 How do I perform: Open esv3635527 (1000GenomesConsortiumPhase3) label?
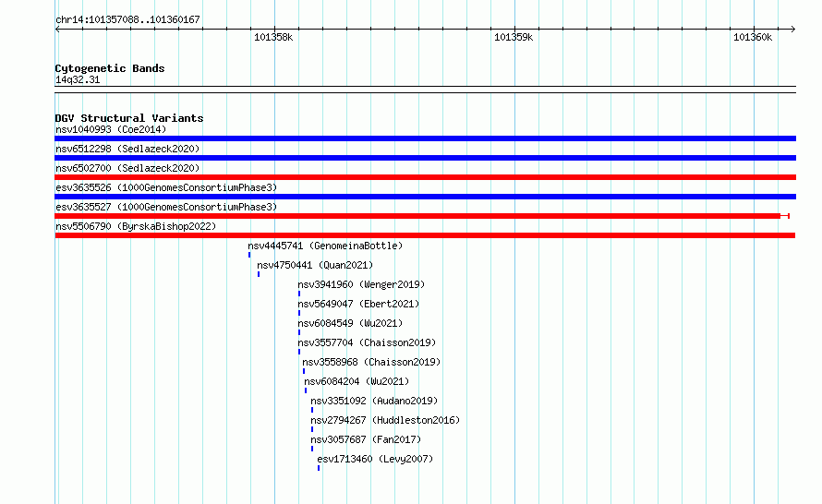(x=166, y=207)
